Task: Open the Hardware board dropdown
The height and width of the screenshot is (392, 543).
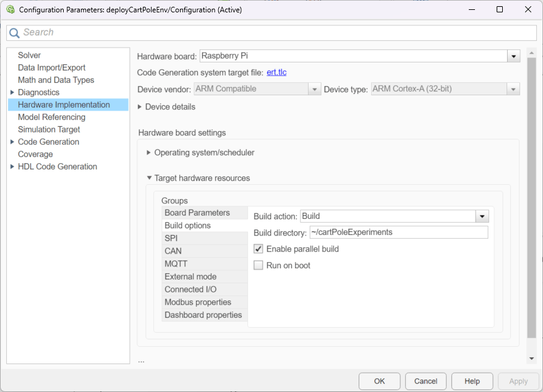Action: click(x=513, y=56)
